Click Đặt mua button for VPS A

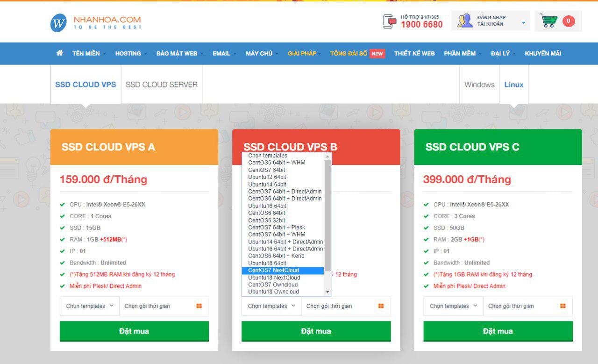134,331
